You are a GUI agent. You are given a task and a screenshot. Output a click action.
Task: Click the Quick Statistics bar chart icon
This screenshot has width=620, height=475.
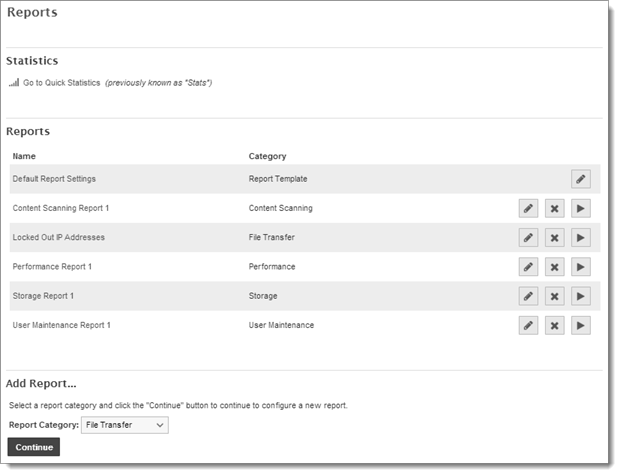[x=14, y=83]
